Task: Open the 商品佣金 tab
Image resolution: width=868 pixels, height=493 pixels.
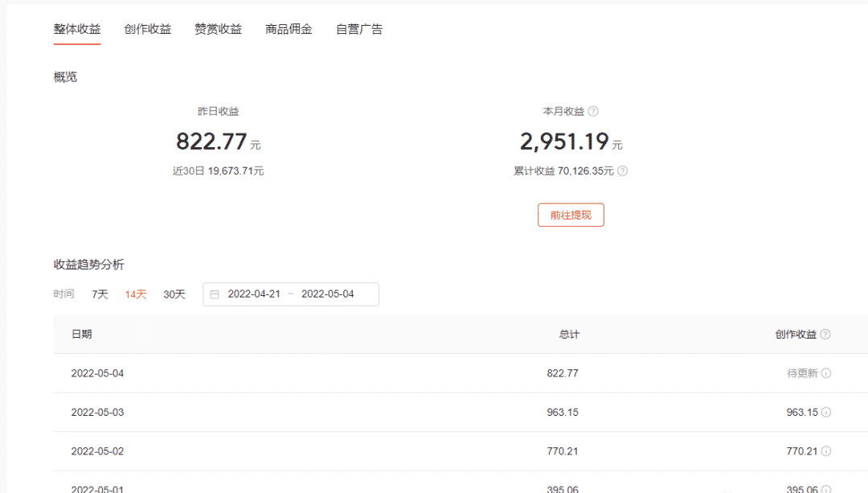Action: (x=289, y=30)
